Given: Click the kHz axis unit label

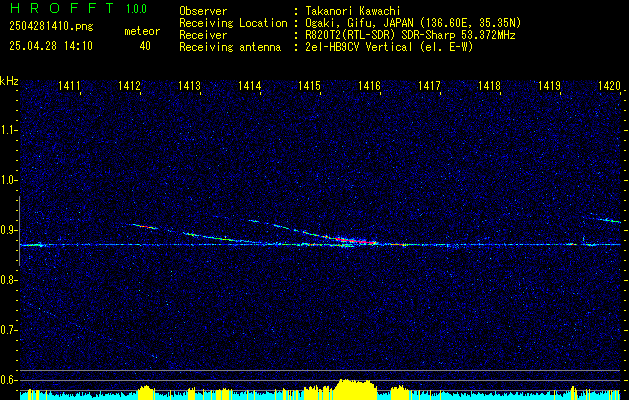Looking at the screenshot, I should (9, 81).
